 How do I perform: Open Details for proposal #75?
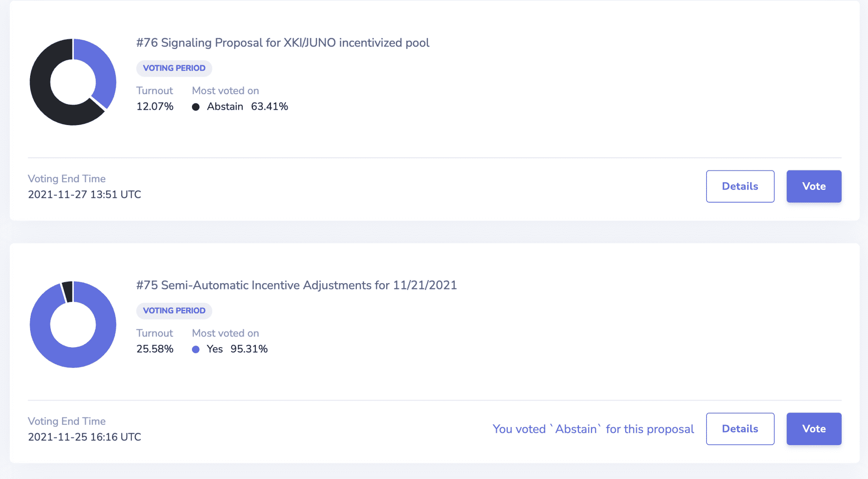[x=740, y=429]
